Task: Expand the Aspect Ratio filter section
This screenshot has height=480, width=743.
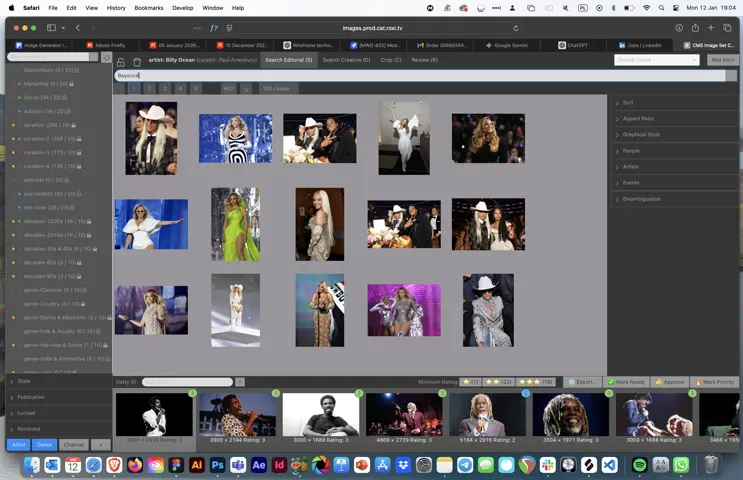Action: [x=638, y=118]
